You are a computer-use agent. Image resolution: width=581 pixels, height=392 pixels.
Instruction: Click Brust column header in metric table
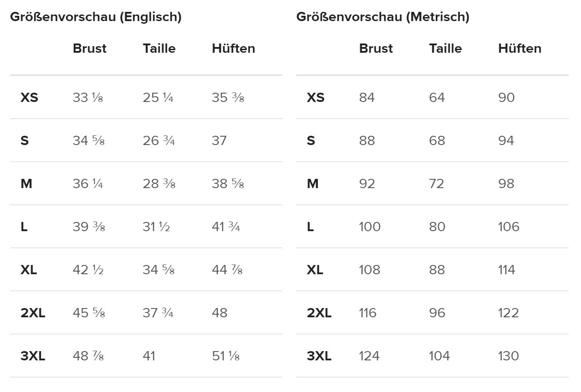click(x=376, y=48)
